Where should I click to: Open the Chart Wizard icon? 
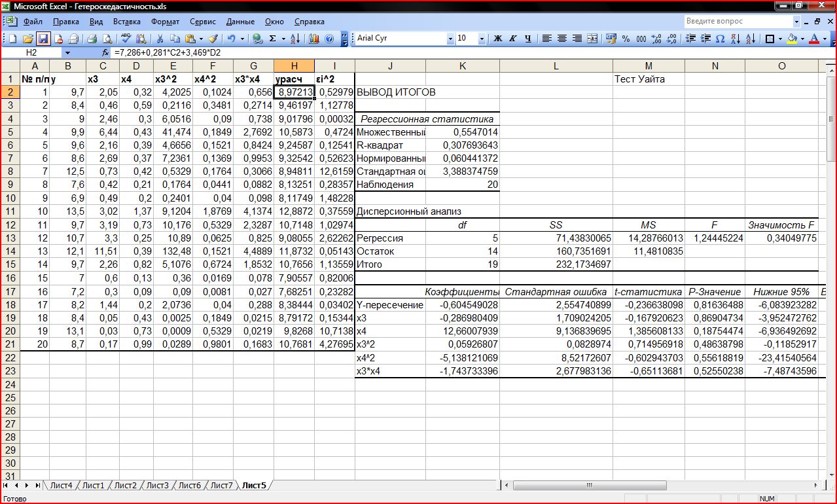[x=313, y=39]
